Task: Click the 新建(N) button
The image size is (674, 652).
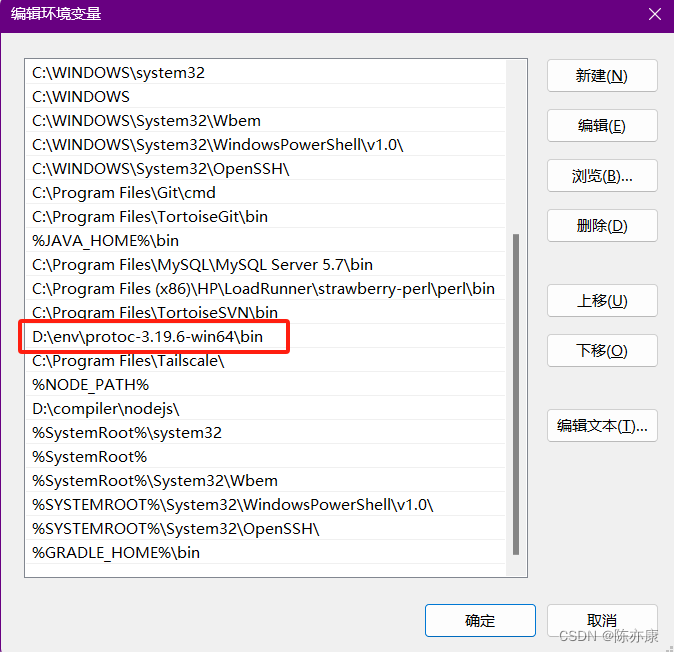Action: (602, 76)
